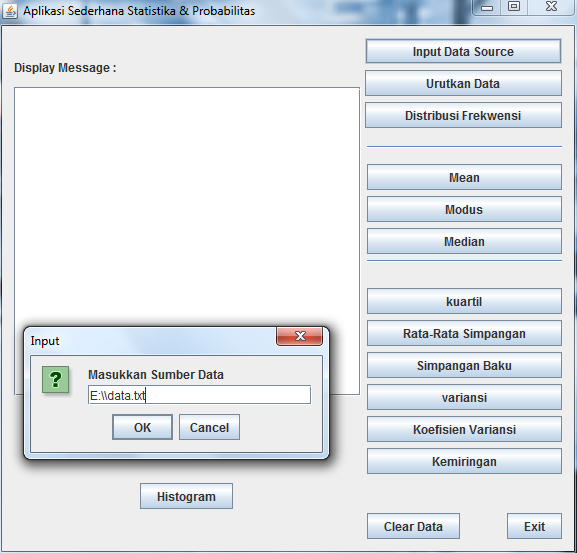
Task: Click the Masukkan Sumber Data text field
Action: click(199, 395)
